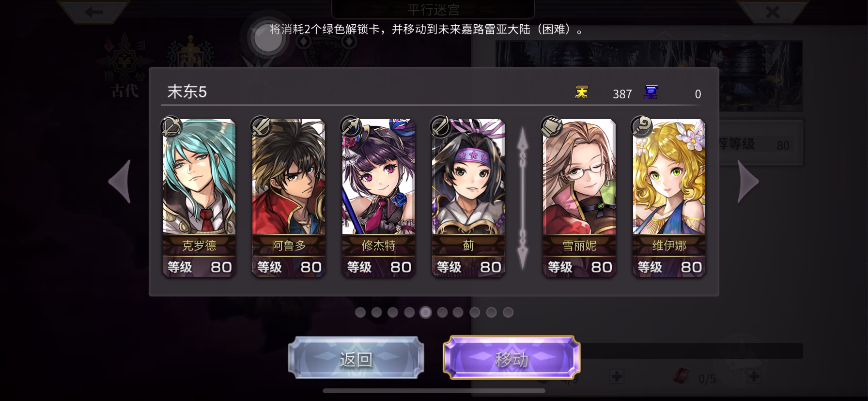Tap the bow weapon icon on 克罗德's card
Image resolution: width=868 pixels, height=401 pixels.
tap(171, 127)
